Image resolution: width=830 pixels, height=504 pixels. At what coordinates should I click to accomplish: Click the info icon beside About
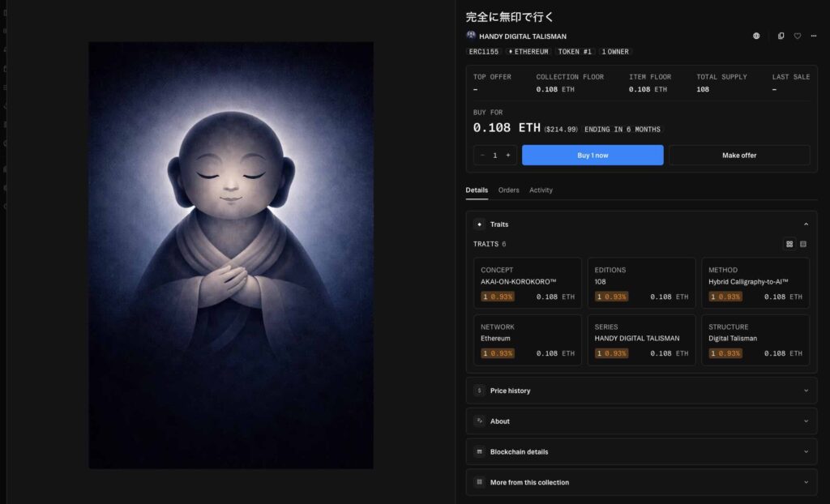pos(478,421)
